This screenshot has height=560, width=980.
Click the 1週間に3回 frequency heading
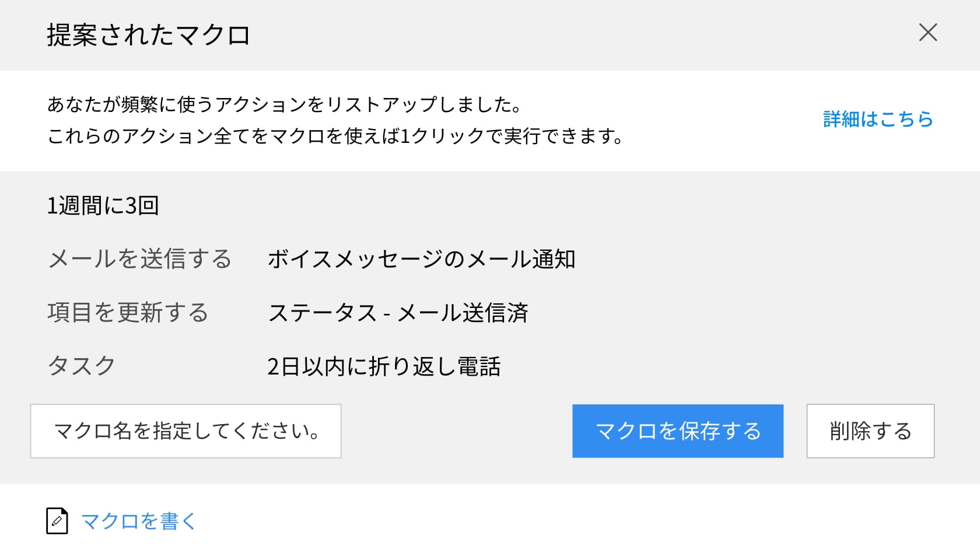pyautogui.click(x=103, y=205)
